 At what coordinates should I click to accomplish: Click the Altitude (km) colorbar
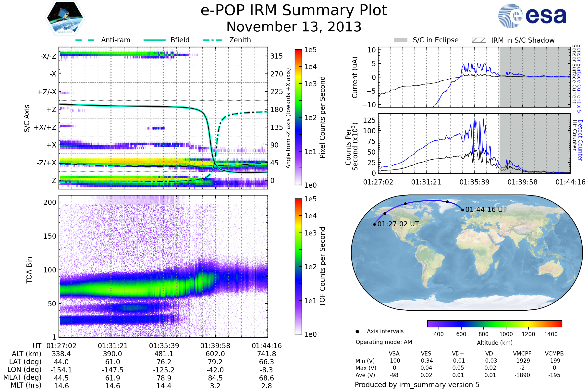(x=494, y=323)
